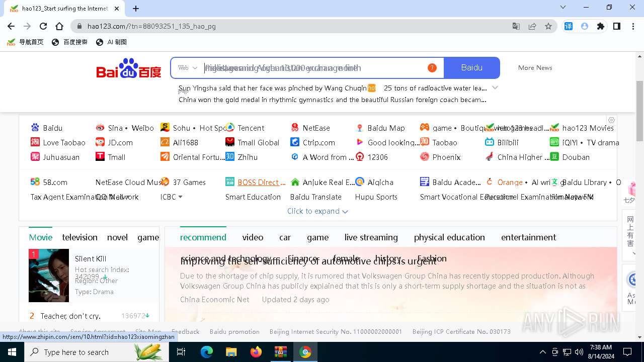Image resolution: width=644 pixels, height=362 pixels.
Task: Open Windows Start menu
Action: (x=12, y=352)
